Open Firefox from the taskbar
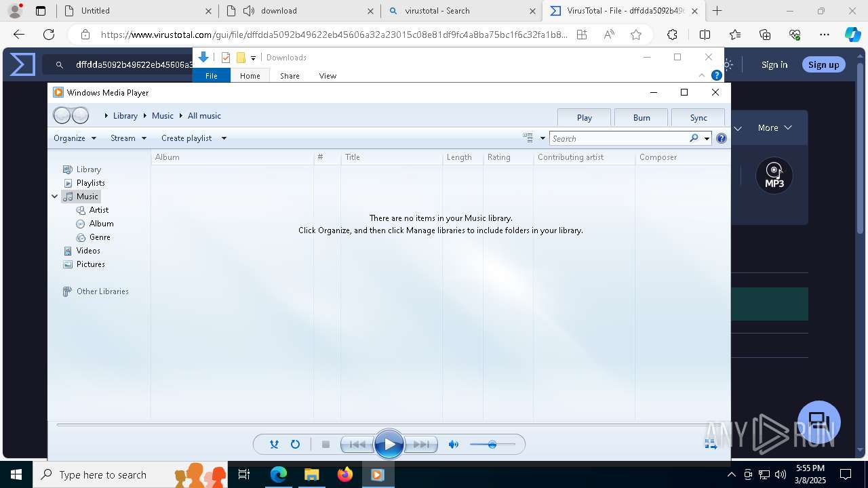This screenshot has width=868, height=488. [x=345, y=474]
